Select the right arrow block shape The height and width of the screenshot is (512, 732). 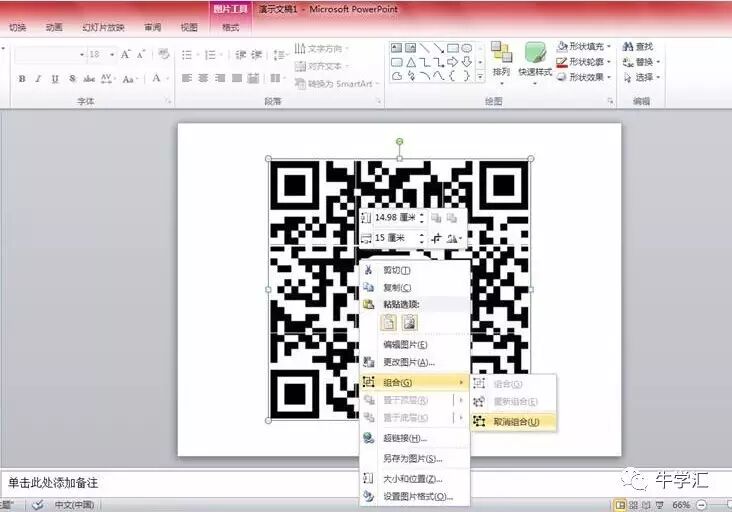point(452,62)
